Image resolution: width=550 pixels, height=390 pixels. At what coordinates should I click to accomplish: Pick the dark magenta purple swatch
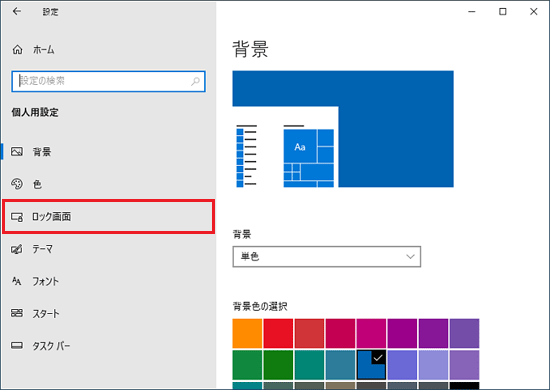[x=402, y=333]
